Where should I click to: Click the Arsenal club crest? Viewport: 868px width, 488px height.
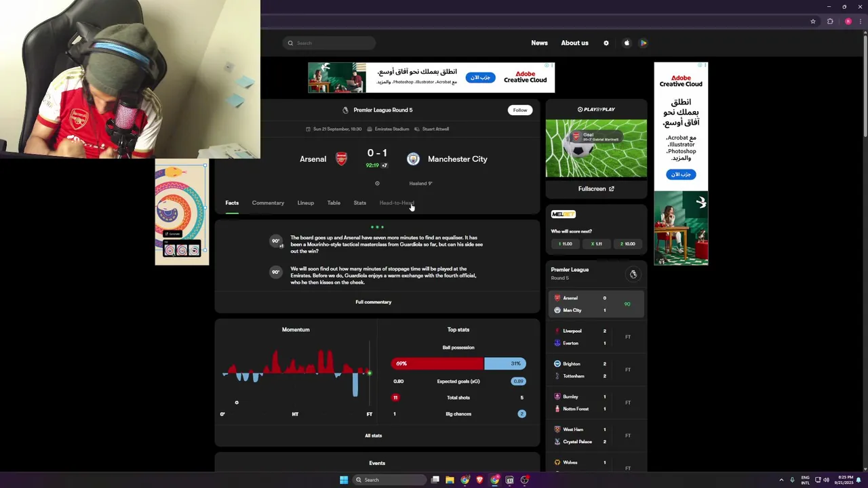342,159
